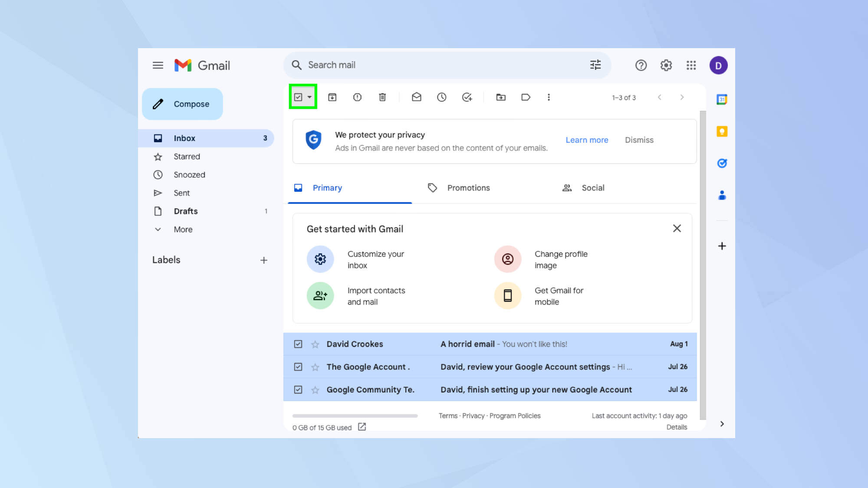
Task: Expand the Labels section plus button
Action: [x=263, y=260]
